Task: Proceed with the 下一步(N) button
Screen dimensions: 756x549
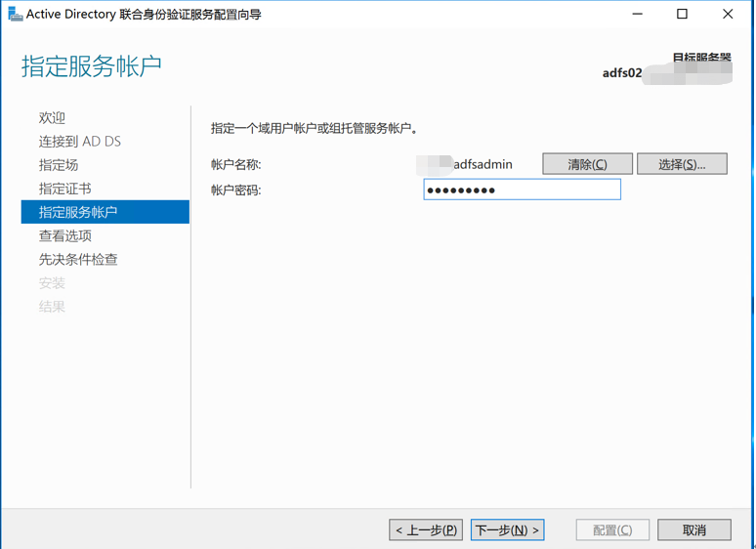Action: click(x=507, y=530)
